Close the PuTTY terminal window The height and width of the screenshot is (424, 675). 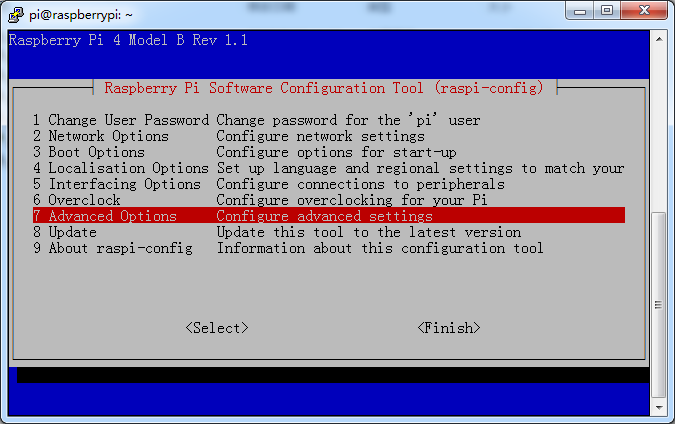coord(644,11)
